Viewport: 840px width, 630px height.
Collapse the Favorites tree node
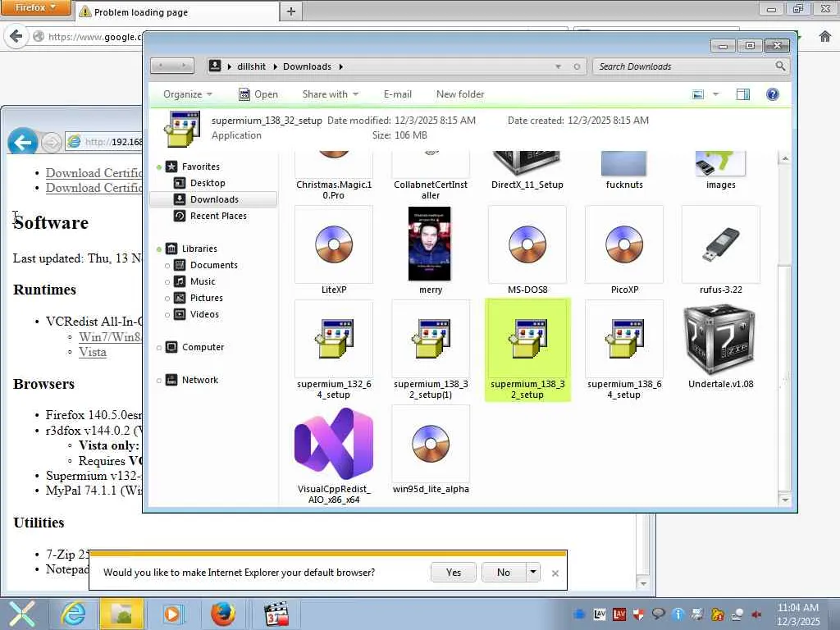[x=159, y=167]
